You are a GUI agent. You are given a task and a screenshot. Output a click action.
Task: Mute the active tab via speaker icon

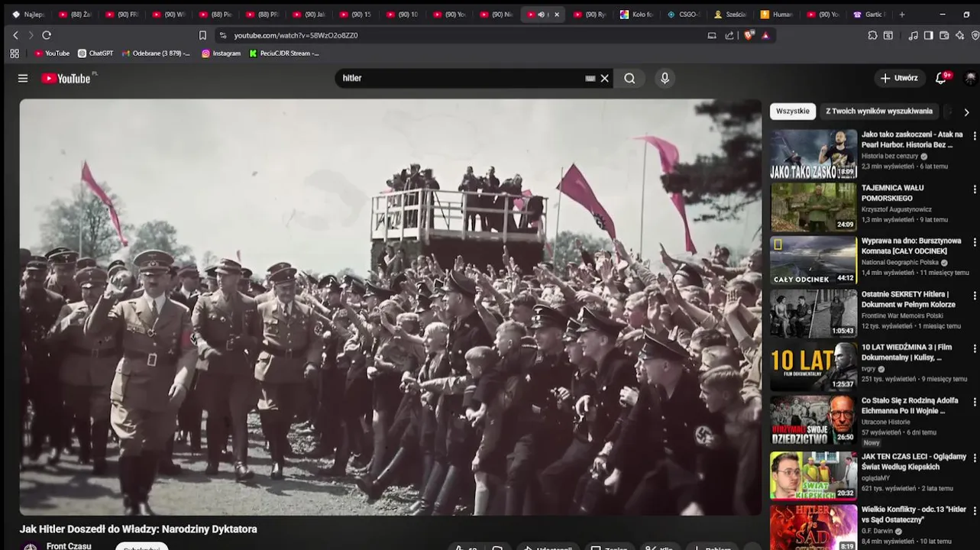click(541, 15)
